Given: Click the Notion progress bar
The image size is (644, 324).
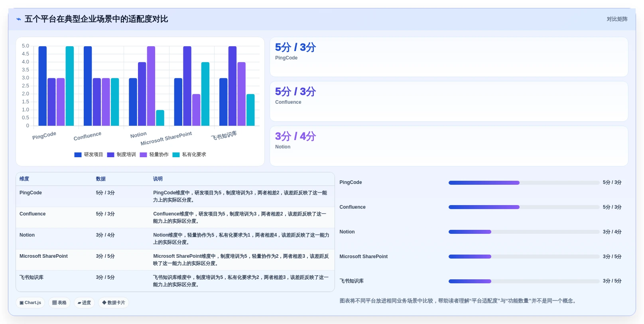Looking at the screenshot, I should point(524,232).
